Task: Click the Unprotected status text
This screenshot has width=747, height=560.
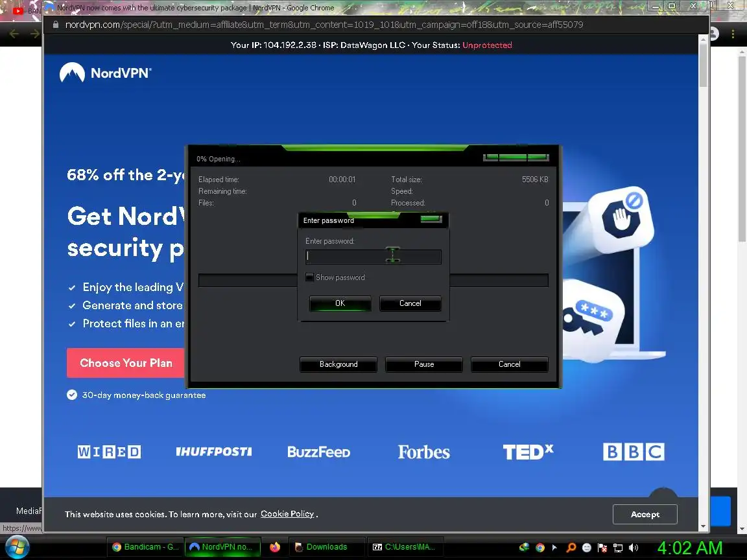Action: [x=487, y=45]
